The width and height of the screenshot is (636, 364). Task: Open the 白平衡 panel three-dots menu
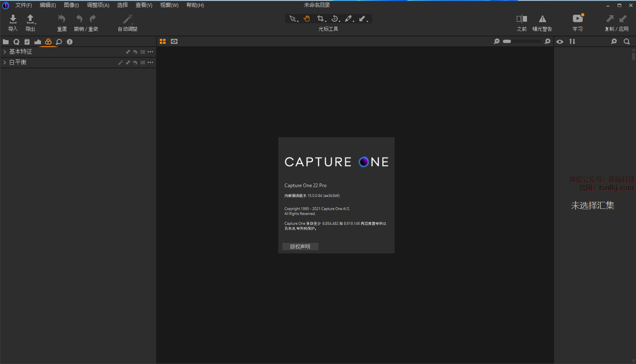[150, 62]
